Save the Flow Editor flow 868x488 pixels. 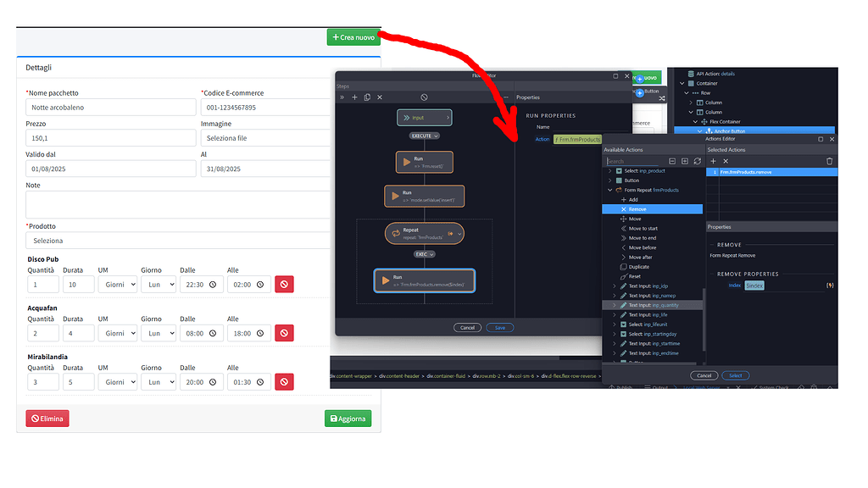coord(500,328)
